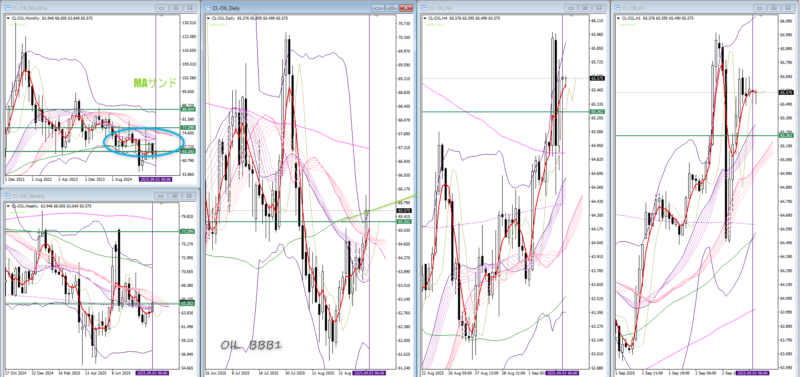Close the CL-OIL,Daily window with red X

tap(406, 8)
